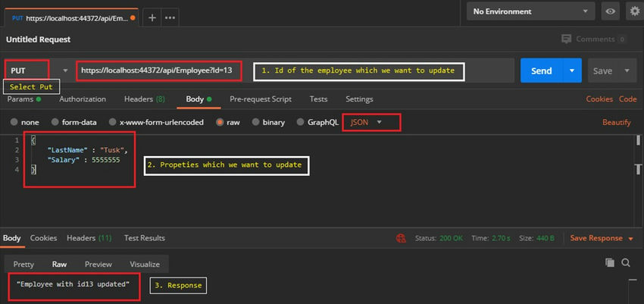Open the response Cookies tab
Viewport: 644px width, 304px height.
43,238
